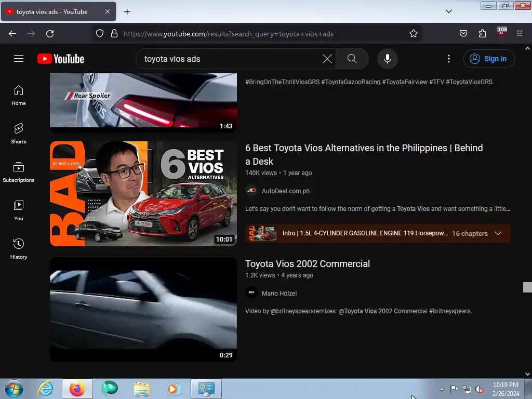This screenshot has width=532, height=399.
Task: Open Shorts in the sidebar
Action: coord(19,134)
